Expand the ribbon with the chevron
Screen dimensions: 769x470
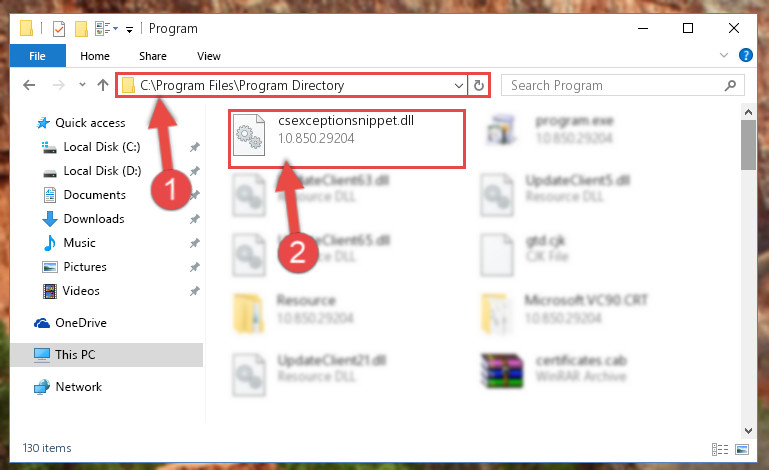(x=723, y=55)
